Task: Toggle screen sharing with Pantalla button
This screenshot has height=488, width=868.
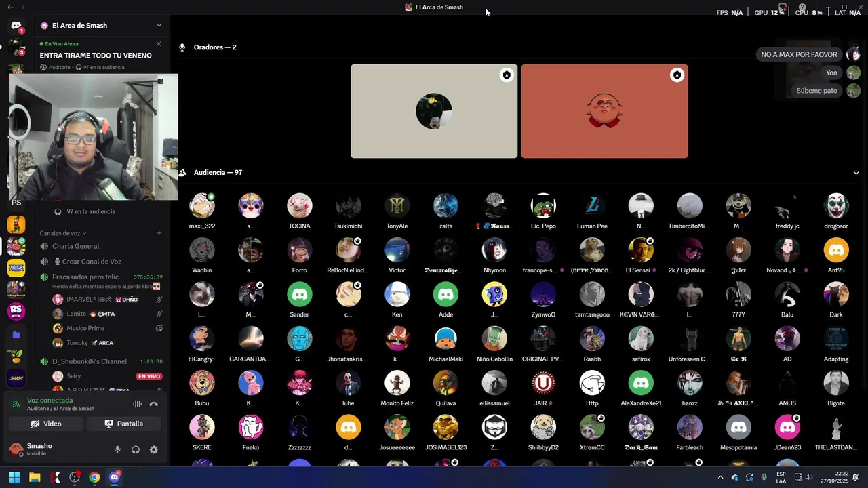Action: 123,424
